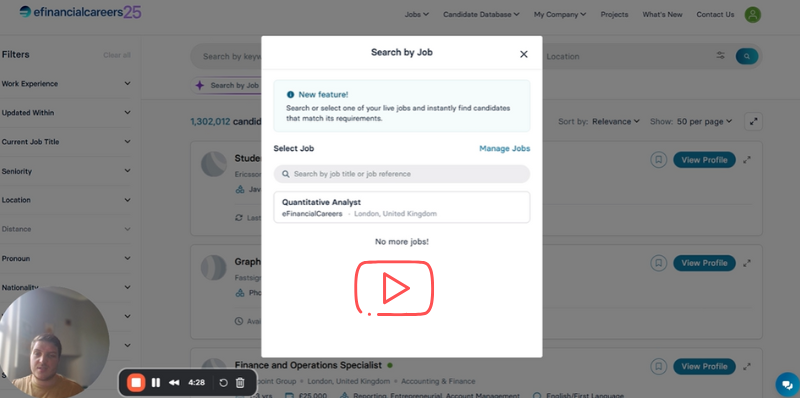Click the Student candidate avatar

[214, 164]
